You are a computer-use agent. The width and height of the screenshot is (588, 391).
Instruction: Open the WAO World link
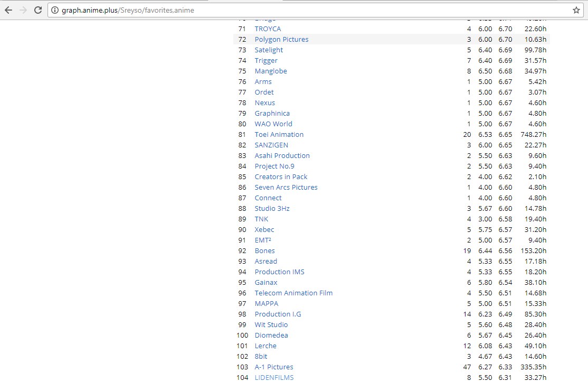(273, 124)
